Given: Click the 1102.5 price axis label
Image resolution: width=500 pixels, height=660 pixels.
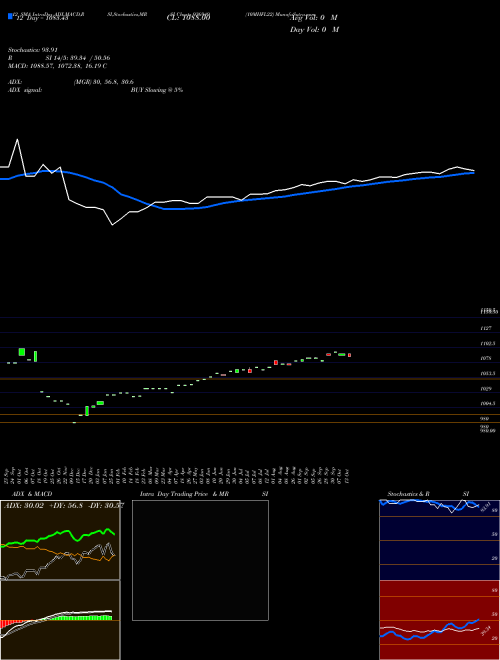Looking at the screenshot, I should 487,343.
